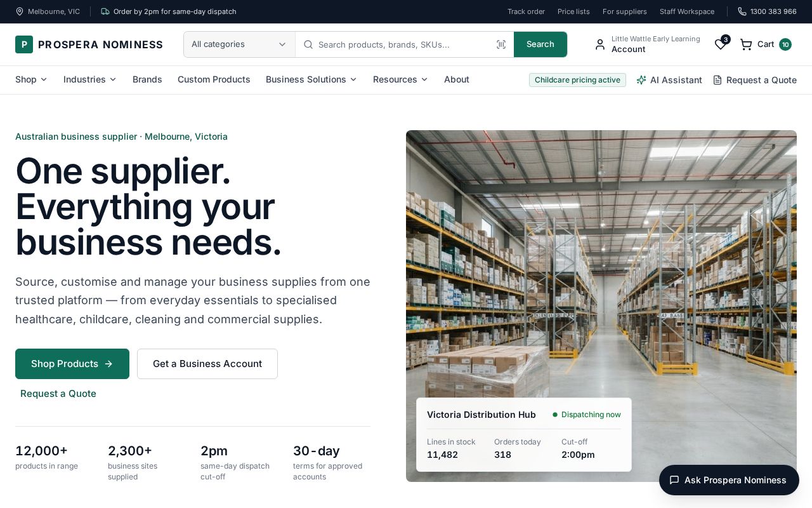This screenshot has height=508, width=812.
Task: Click the delivery truck dispatch icon
Action: click(x=105, y=11)
